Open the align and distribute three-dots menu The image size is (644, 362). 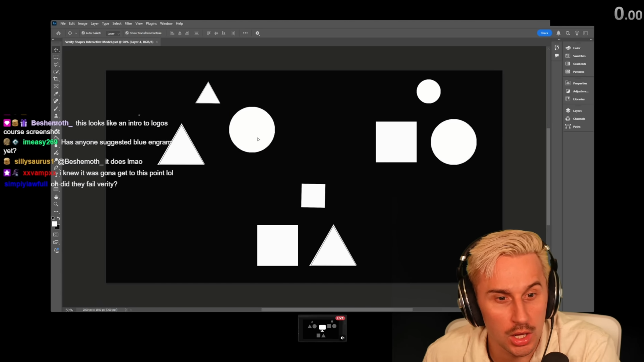246,33
